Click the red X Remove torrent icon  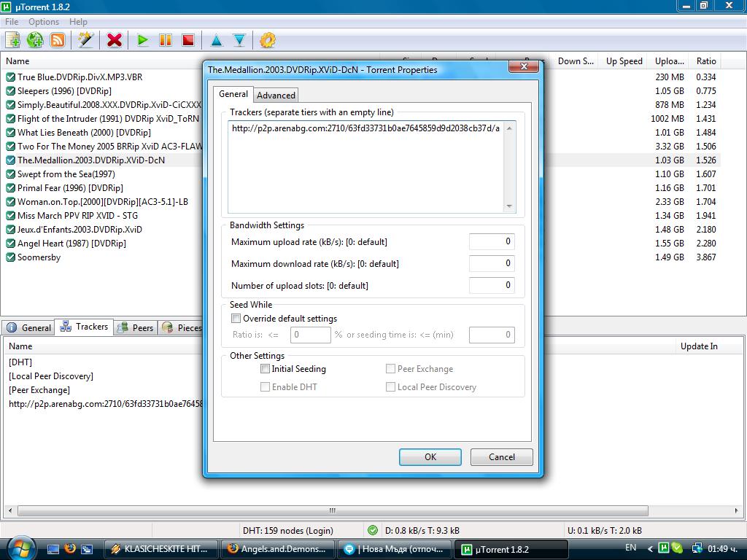pos(115,41)
